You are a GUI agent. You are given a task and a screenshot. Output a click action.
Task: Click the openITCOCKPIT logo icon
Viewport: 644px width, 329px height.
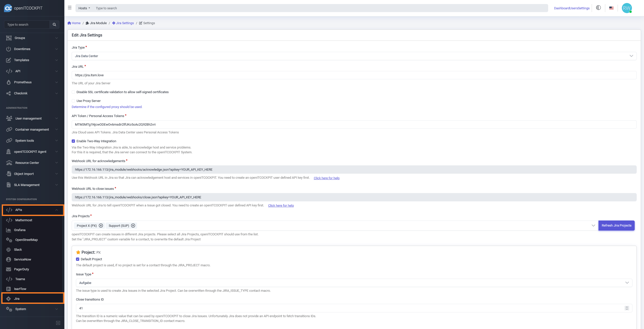8,8
